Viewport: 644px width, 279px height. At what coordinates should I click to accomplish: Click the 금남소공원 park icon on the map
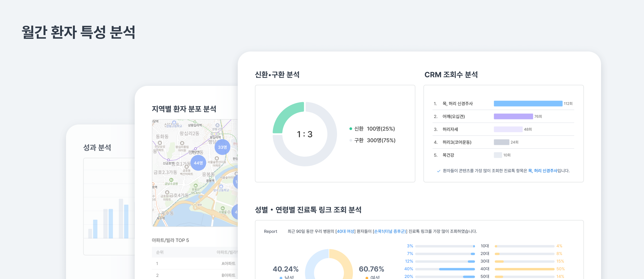tap(171, 180)
